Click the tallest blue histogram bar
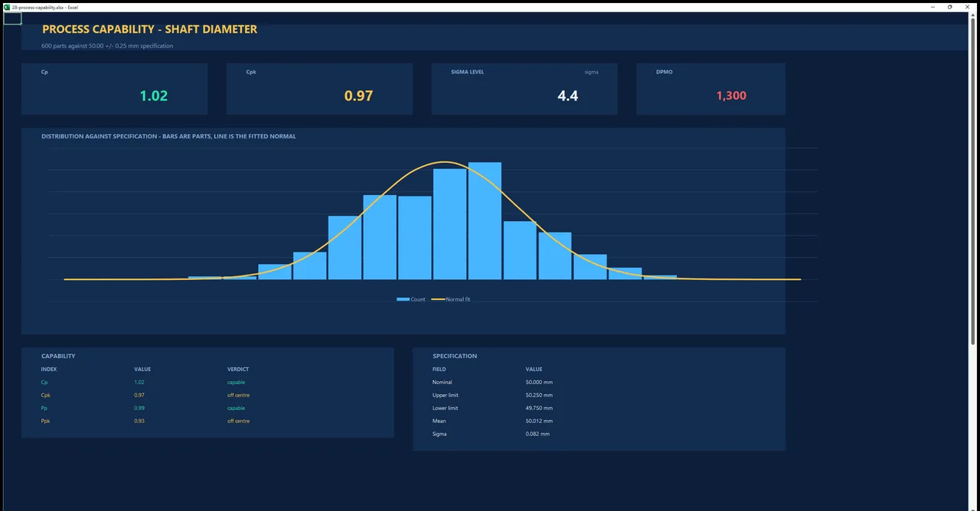Screen dimensions: 980x511 pos(485,221)
